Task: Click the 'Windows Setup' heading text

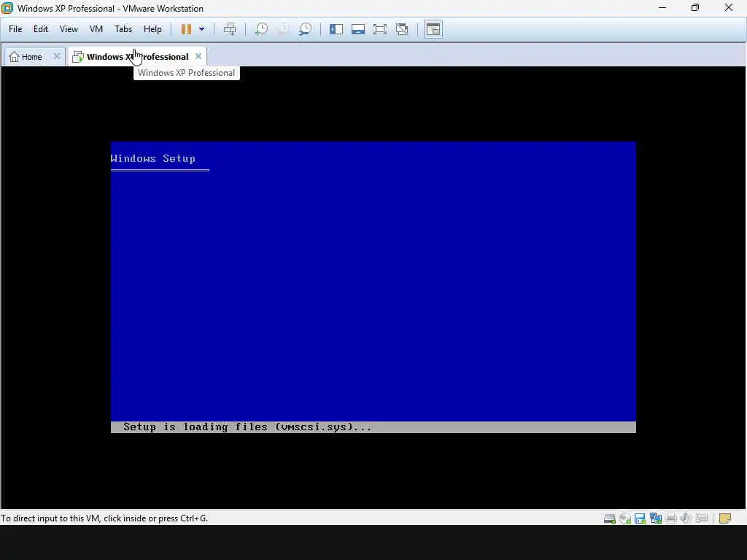Action: pyautogui.click(x=153, y=158)
